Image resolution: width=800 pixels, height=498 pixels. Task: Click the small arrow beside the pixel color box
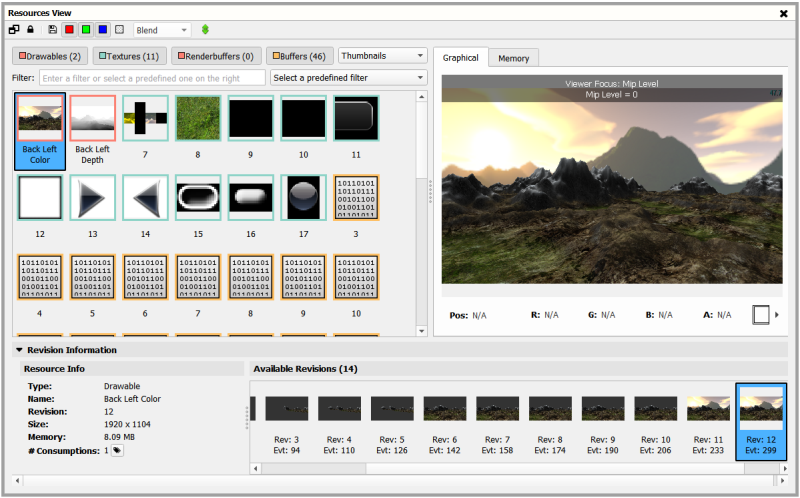click(777, 315)
